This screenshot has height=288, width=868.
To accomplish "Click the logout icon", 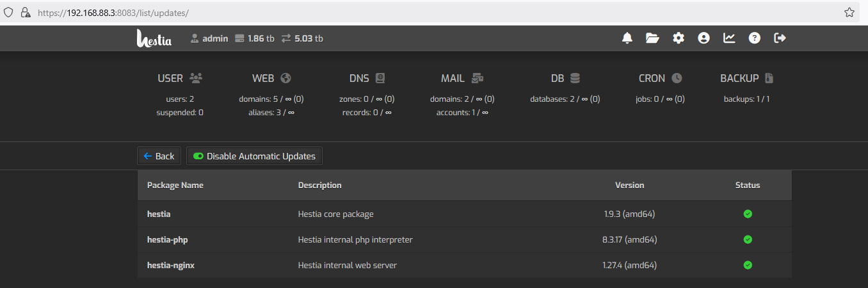I will coord(780,38).
